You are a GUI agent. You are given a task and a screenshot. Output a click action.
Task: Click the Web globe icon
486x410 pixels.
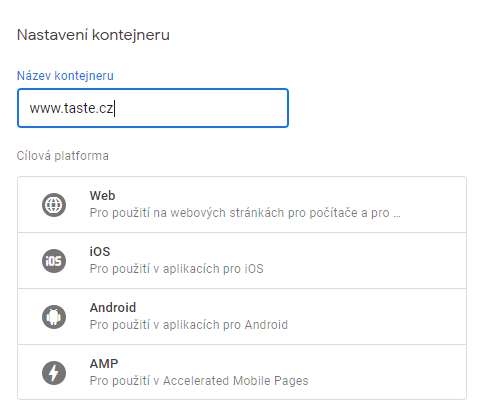point(54,205)
